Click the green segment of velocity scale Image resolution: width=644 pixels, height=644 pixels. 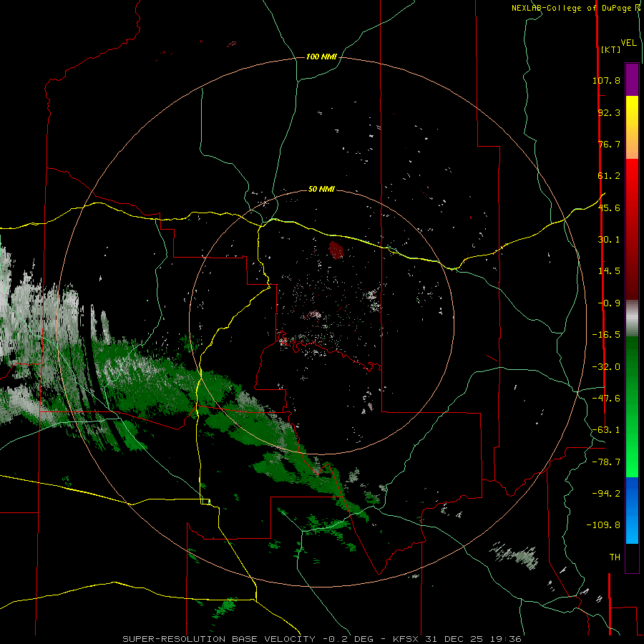(632, 406)
